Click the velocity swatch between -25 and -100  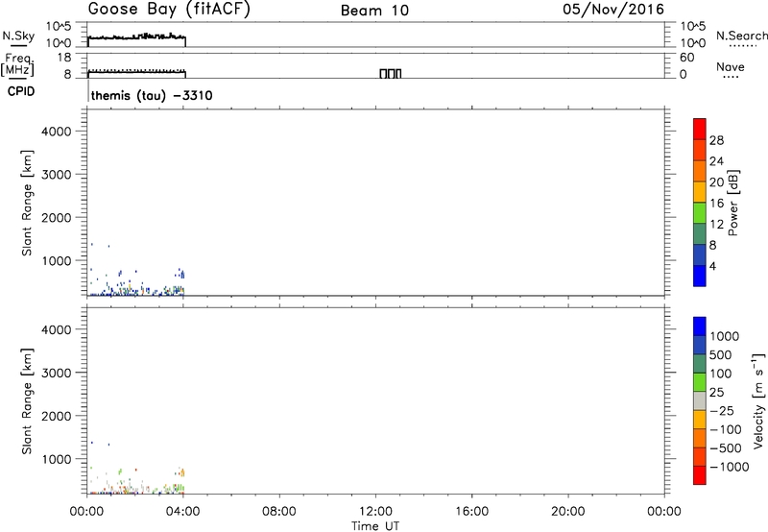tap(700, 420)
